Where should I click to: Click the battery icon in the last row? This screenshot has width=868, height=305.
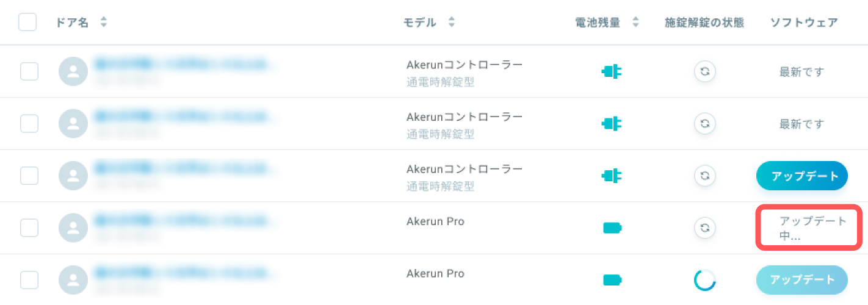pyautogui.click(x=612, y=280)
